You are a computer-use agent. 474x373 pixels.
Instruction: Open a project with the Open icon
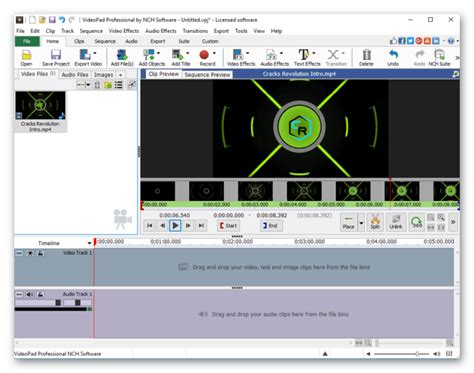point(26,58)
